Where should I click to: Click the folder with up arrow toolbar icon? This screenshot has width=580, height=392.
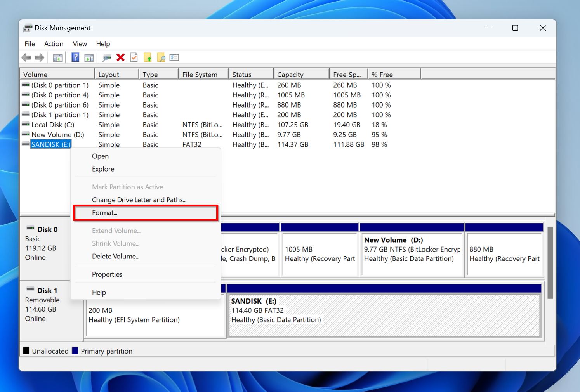point(148,57)
